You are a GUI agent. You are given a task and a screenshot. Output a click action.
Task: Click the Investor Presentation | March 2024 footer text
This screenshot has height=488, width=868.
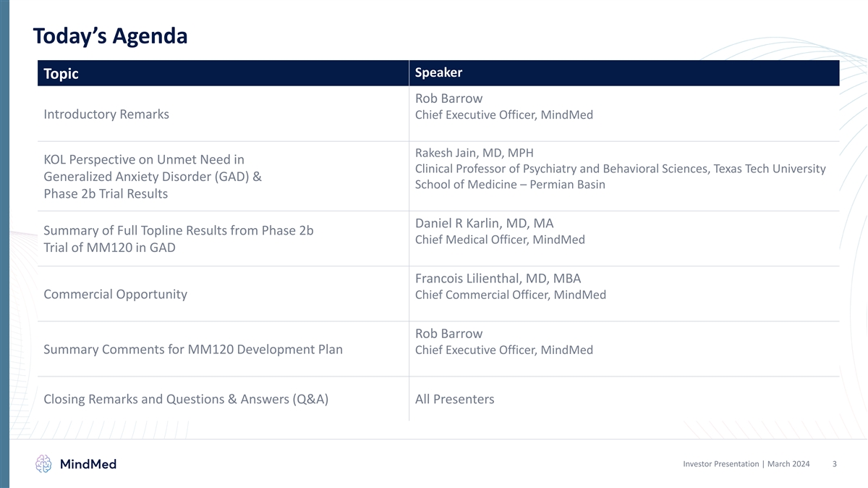pos(746,464)
